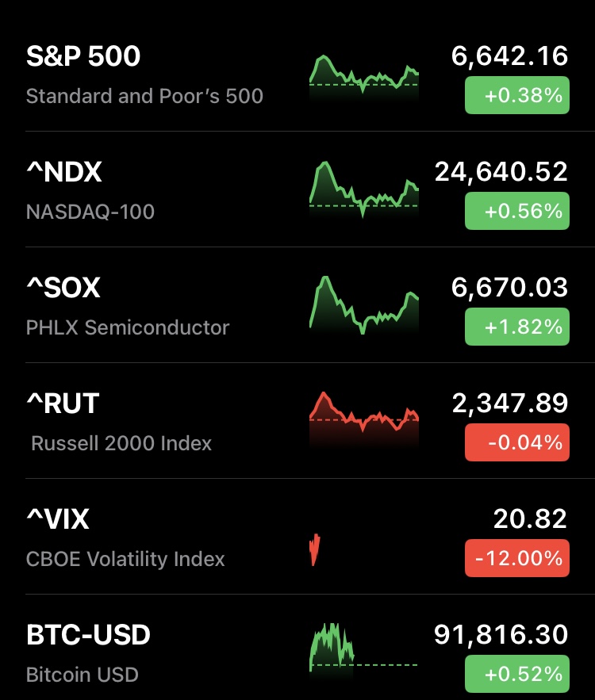Tap the S&P 500 sparkline chart

[x=363, y=77]
